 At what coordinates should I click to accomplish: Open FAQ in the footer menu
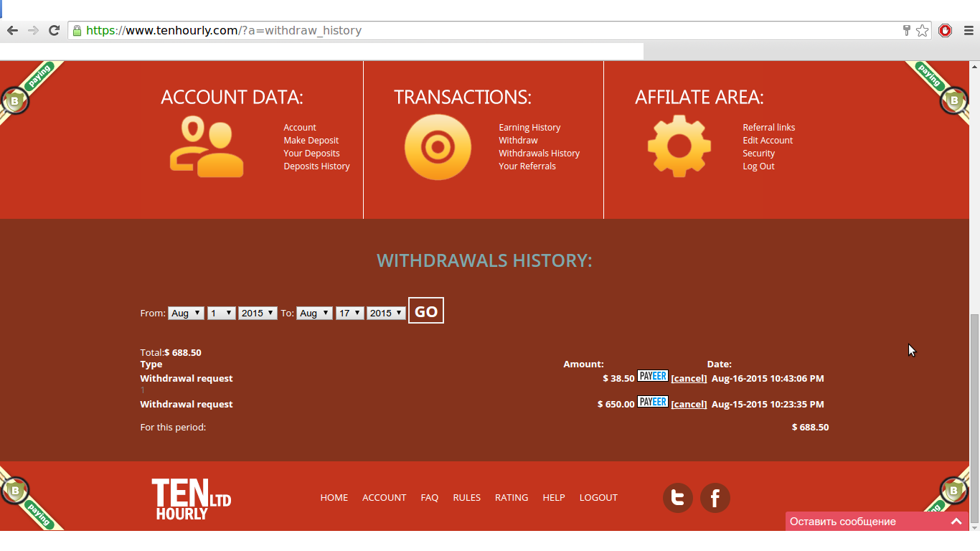pos(429,498)
